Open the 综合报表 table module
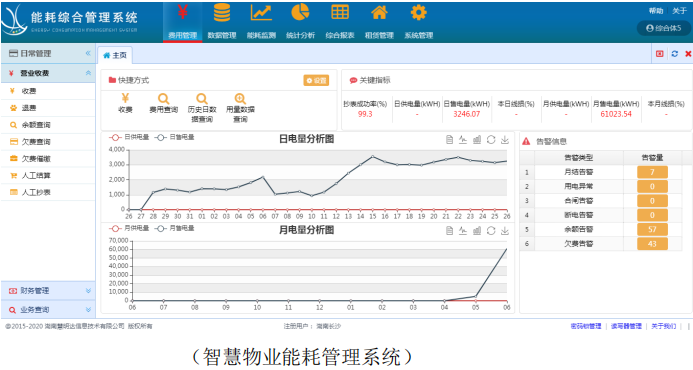 pyautogui.click(x=340, y=21)
